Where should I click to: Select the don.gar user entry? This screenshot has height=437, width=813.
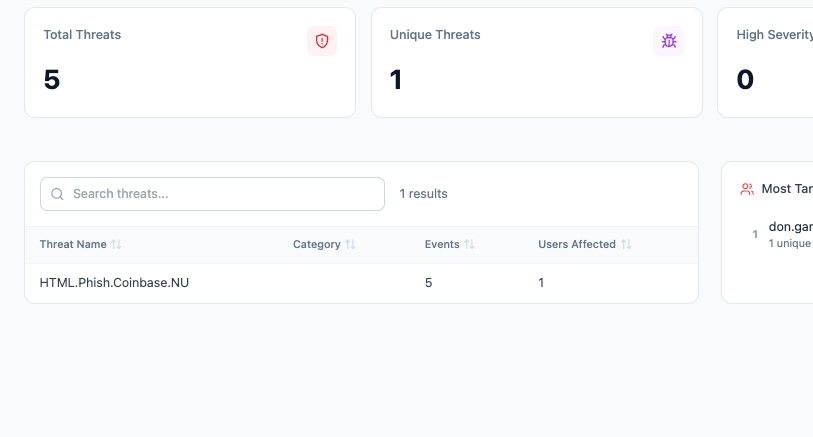click(x=791, y=227)
